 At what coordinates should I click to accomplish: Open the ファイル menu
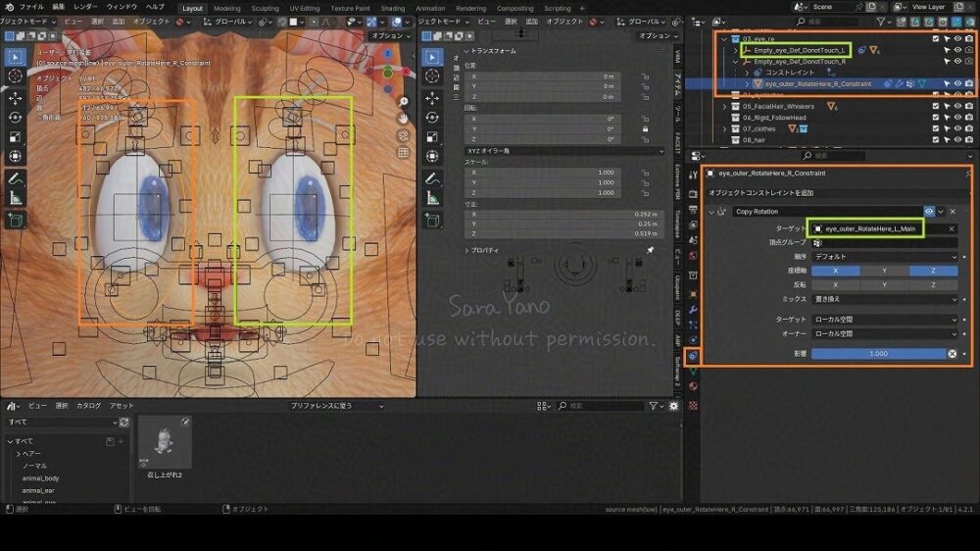coord(30,7)
